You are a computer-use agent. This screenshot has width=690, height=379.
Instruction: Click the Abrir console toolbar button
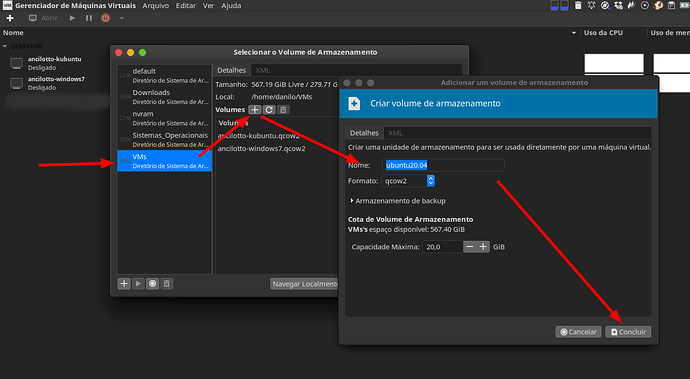click(43, 18)
